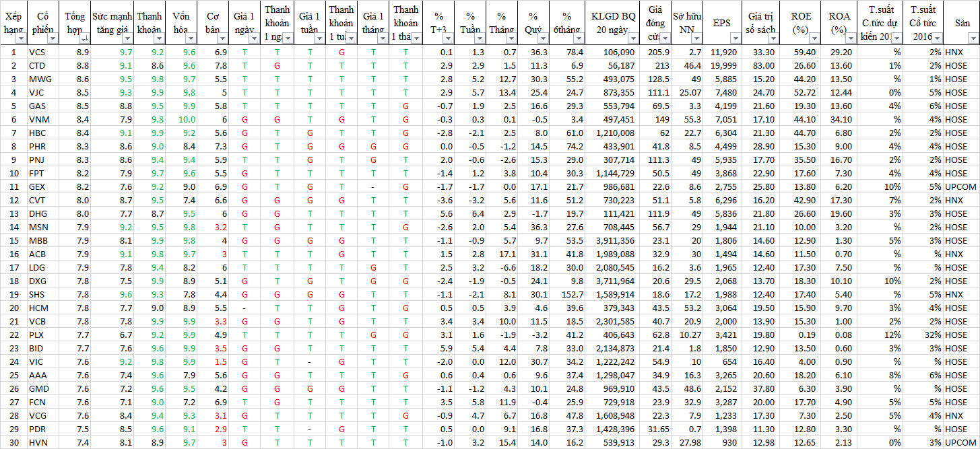
Task: Select the GEX stock ticker cell
Action: click(x=44, y=186)
